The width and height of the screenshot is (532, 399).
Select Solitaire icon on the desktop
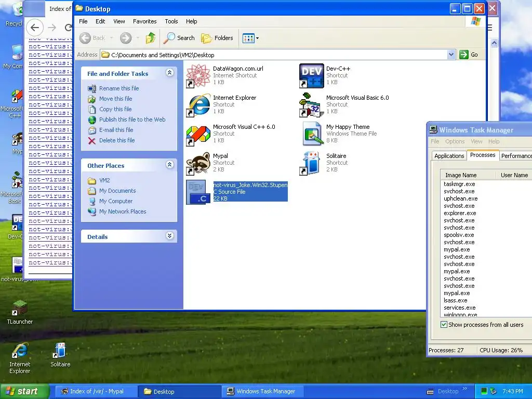point(60,354)
